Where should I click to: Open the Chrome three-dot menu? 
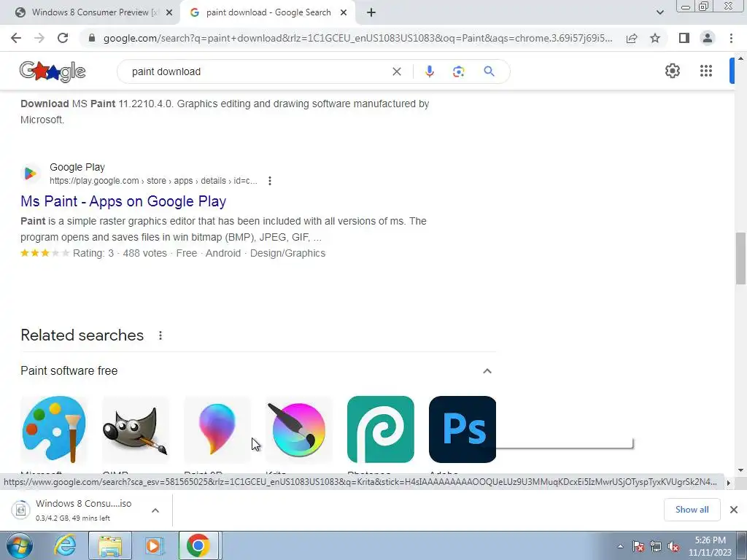(x=731, y=38)
